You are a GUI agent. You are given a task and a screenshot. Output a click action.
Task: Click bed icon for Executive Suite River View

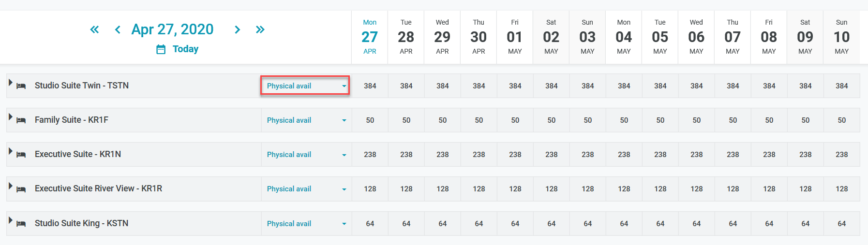[21, 189]
